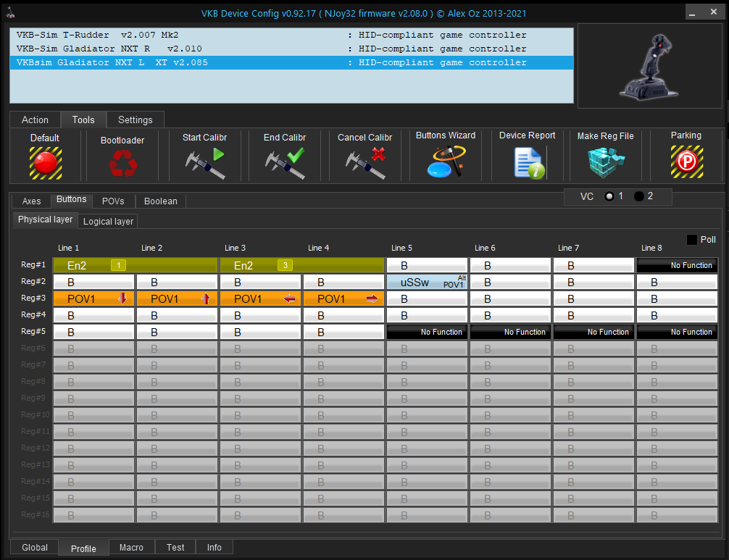
Task: Click Reg#2 Line 8 B cell
Action: pyautogui.click(x=678, y=282)
